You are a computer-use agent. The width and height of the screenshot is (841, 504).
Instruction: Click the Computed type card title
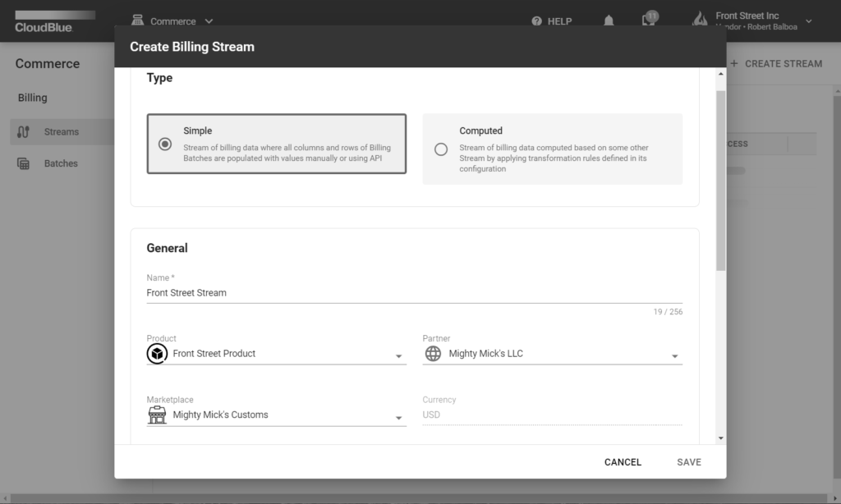pos(480,131)
